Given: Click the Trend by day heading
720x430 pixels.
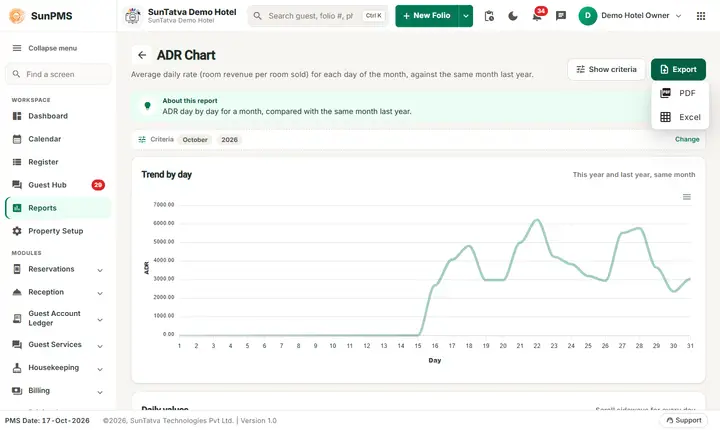Looking at the screenshot, I should [x=167, y=175].
